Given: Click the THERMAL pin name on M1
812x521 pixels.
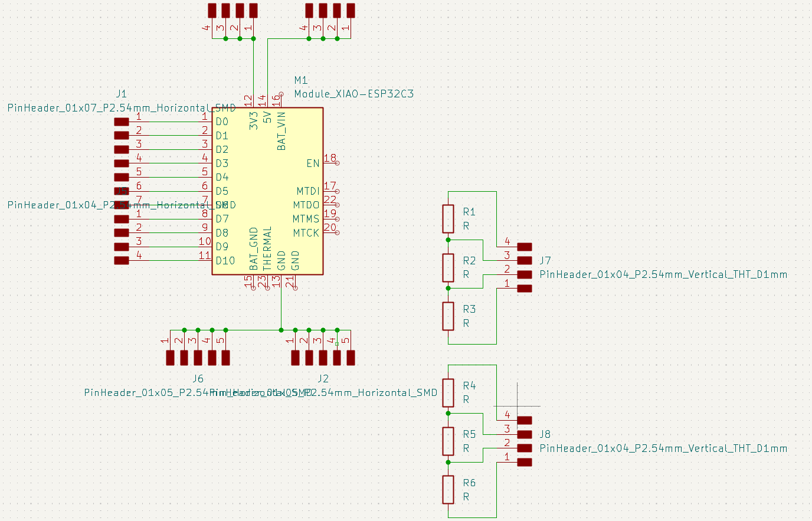Looking at the screenshot, I should 267,248.
